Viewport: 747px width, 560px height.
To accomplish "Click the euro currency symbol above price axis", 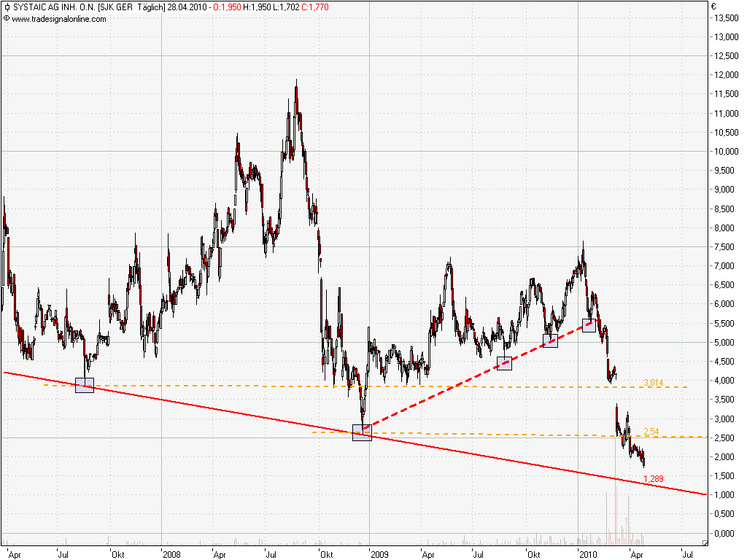I will click(713, 7).
